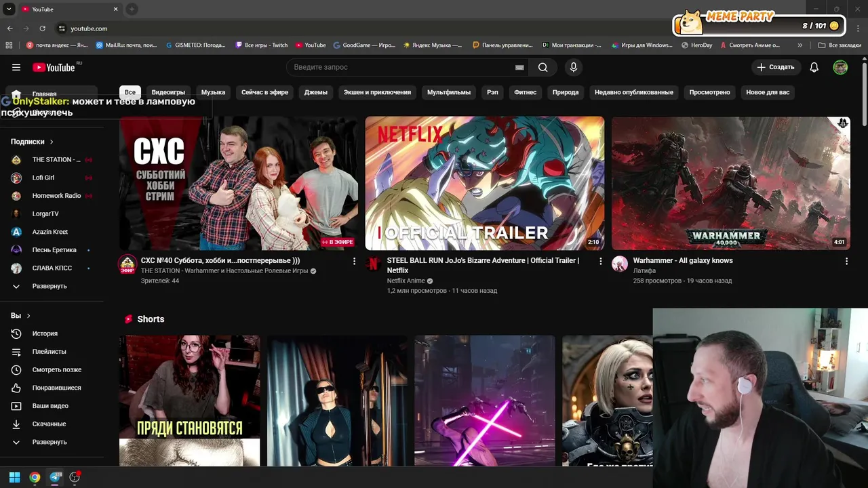Expand the 'Вы' list with lower 'Развернуть'
Screen dimensions: 868x488
point(52,442)
